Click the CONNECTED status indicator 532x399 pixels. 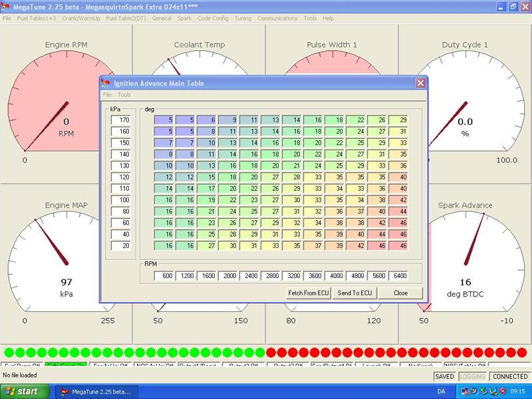[x=510, y=376]
